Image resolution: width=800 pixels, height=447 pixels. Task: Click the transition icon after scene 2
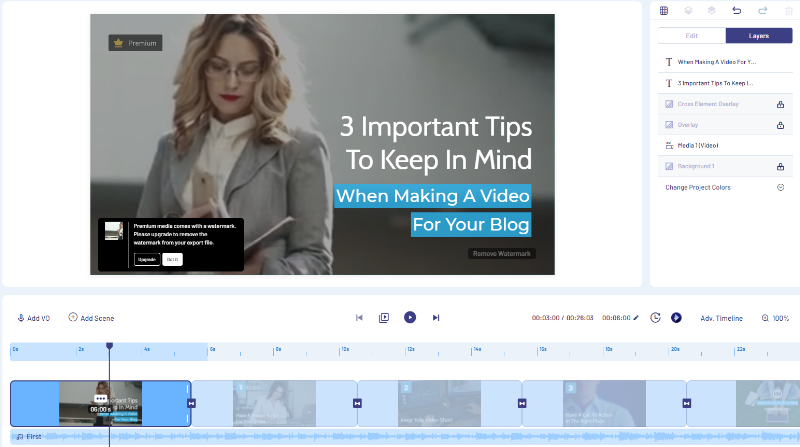(x=522, y=403)
